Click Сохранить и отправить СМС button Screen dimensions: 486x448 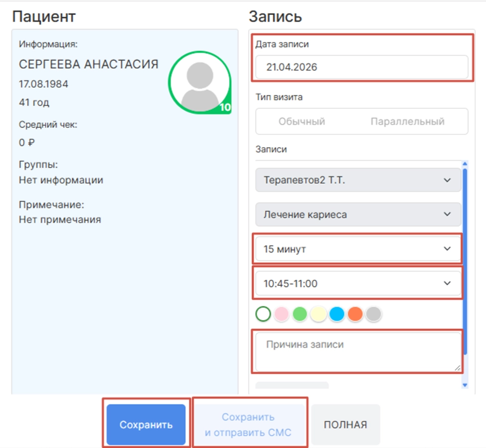248,424
